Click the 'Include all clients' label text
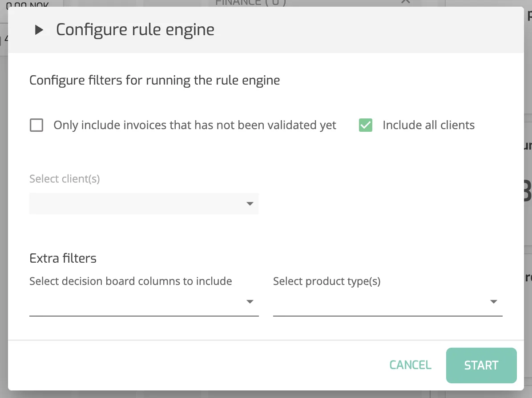 click(428, 125)
